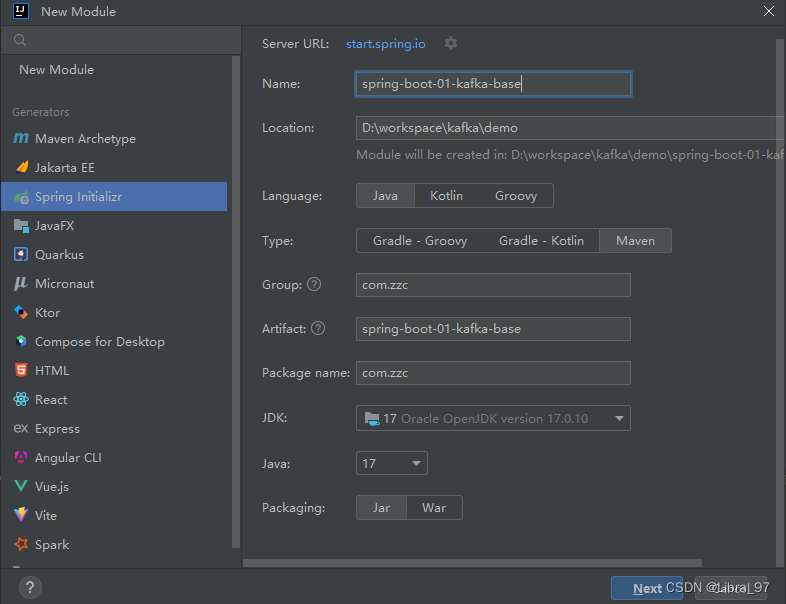Select Compose for Desktop generator
Image resolution: width=786 pixels, height=604 pixels.
114,342
